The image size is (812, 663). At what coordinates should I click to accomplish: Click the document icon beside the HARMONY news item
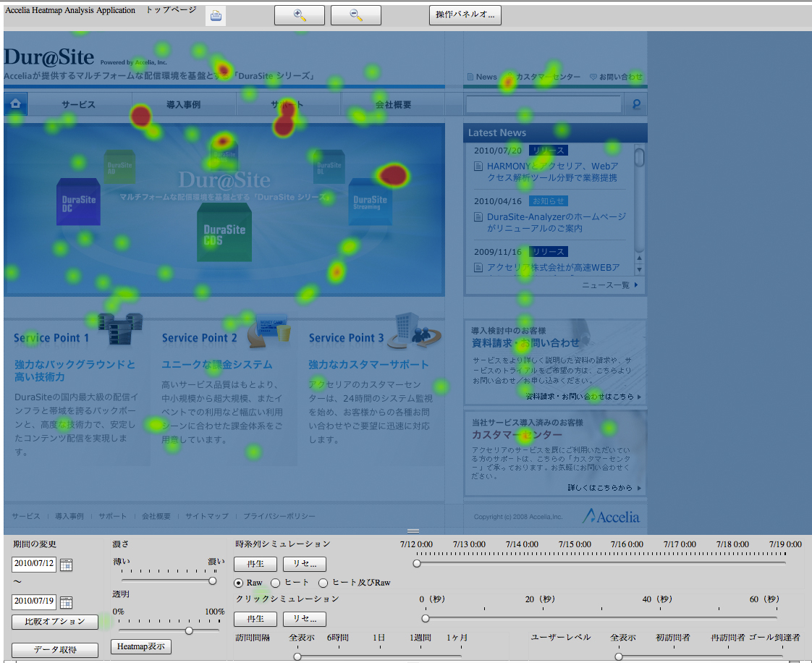[x=479, y=166]
